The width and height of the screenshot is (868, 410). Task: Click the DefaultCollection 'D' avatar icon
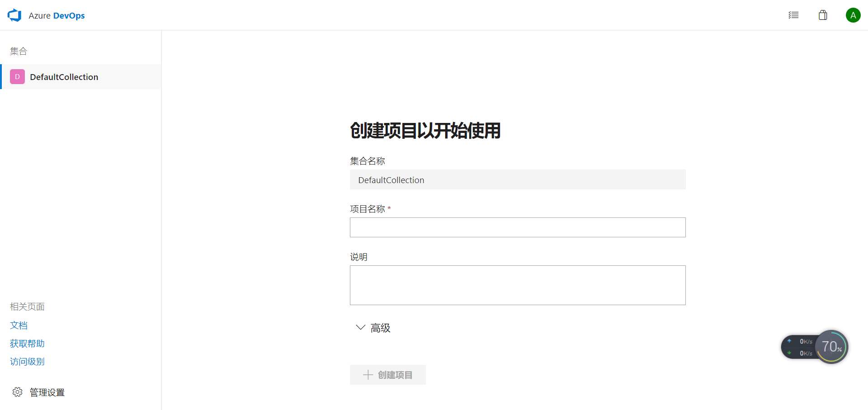[x=17, y=76]
